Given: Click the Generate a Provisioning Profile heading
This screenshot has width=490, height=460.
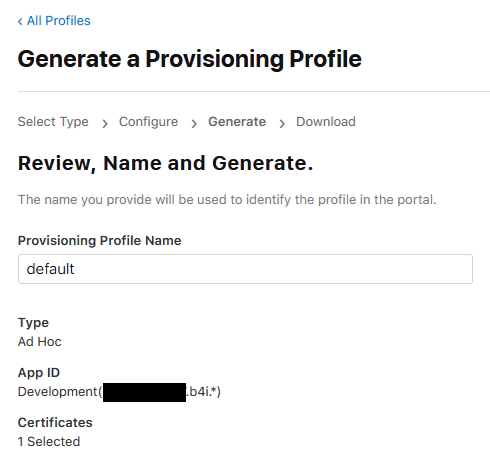Looking at the screenshot, I should 190,59.
